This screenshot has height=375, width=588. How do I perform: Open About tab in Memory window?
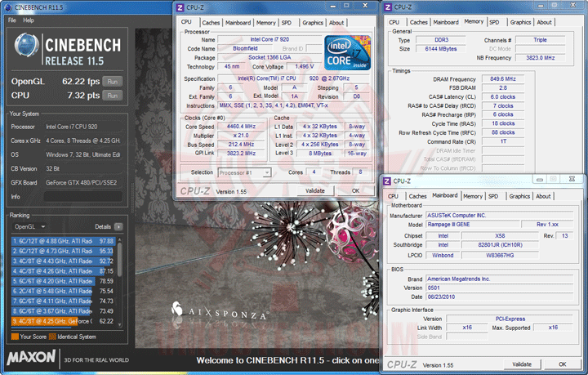coord(544,22)
